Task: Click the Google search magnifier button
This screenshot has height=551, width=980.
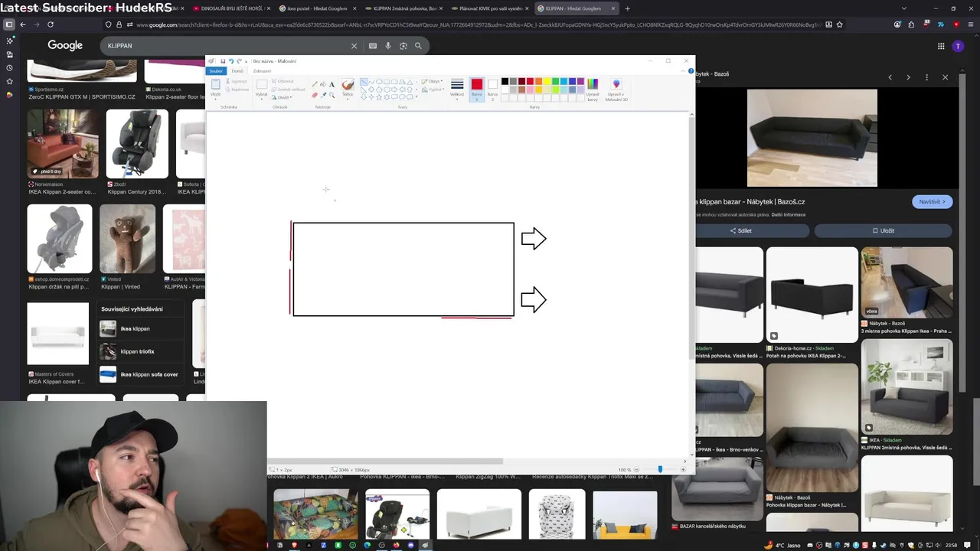Action: pos(418,46)
